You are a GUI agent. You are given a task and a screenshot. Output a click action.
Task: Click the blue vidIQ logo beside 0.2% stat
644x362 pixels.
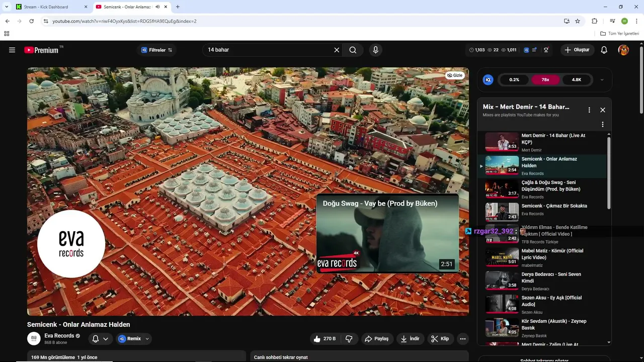[488, 79]
